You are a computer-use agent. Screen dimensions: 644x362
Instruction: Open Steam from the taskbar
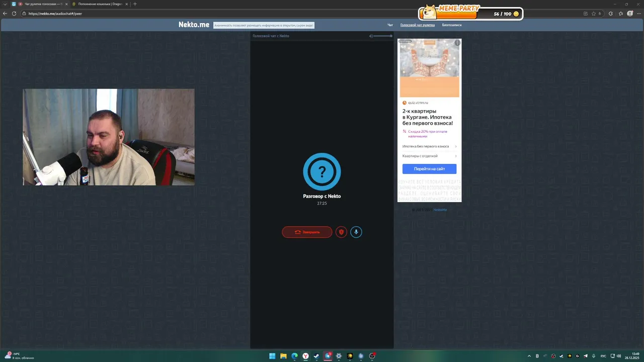316,356
